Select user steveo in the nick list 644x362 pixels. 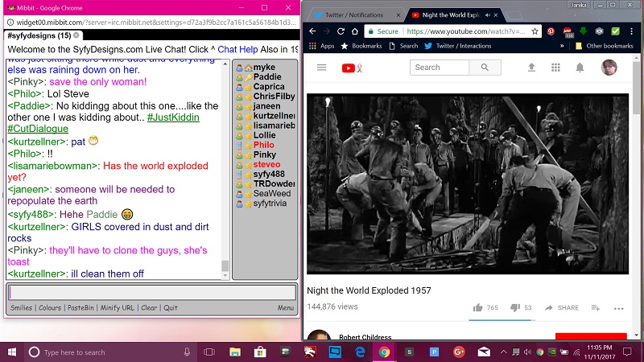point(266,165)
